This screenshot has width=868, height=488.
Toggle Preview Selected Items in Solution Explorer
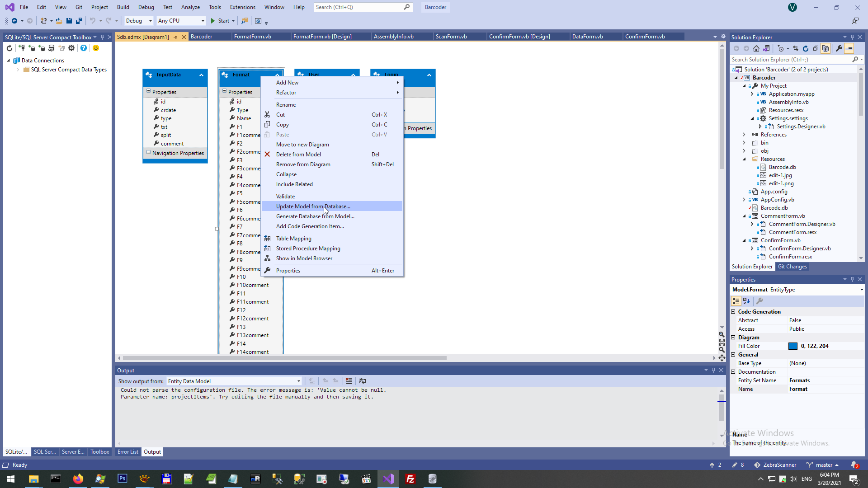[x=849, y=48]
